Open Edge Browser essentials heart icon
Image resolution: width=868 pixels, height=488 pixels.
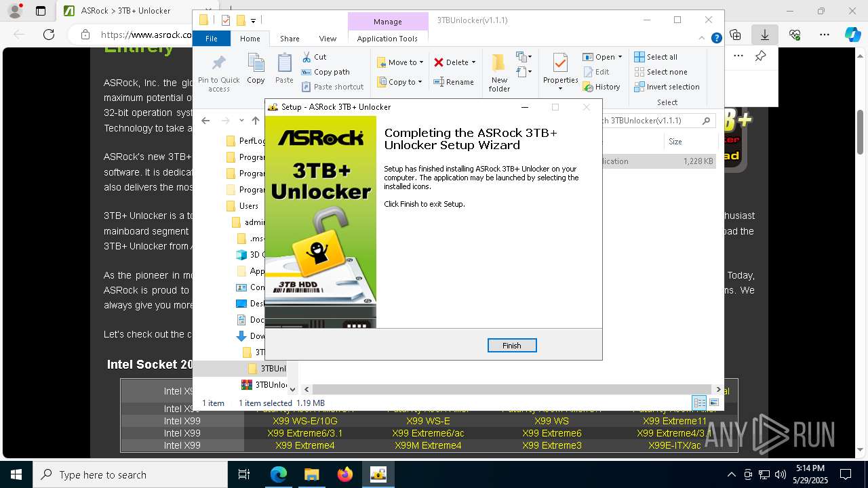click(x=795, y=35)
